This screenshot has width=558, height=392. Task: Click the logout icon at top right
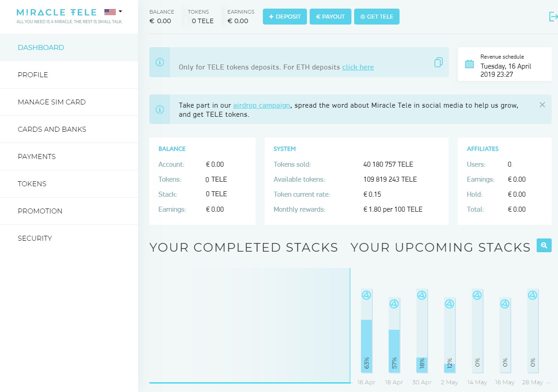tap(553, 16)
